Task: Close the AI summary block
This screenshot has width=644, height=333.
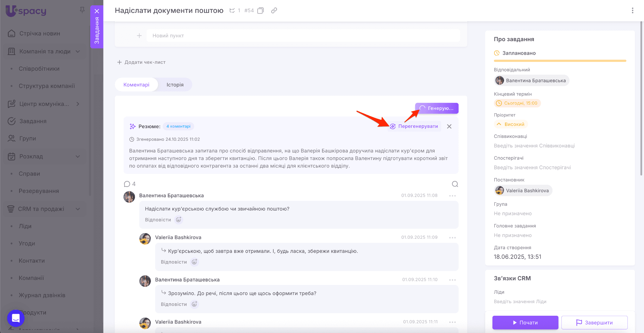Action: [x=449, y=126]
